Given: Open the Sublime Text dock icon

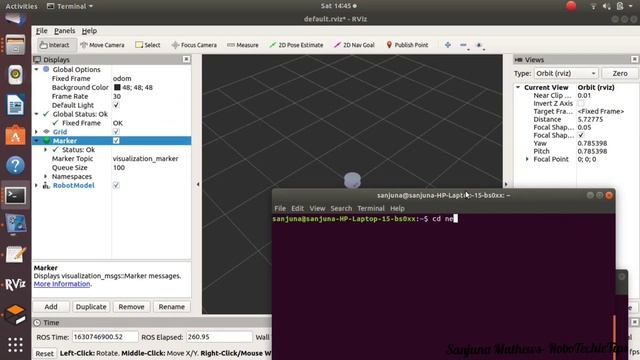Looking at the screenshot, I should [15, 314].
